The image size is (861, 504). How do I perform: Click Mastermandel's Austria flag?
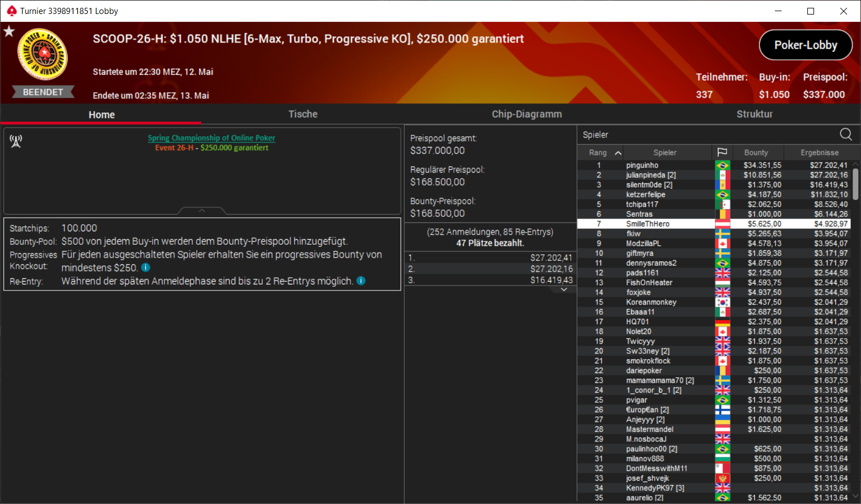tap(722, 429)
